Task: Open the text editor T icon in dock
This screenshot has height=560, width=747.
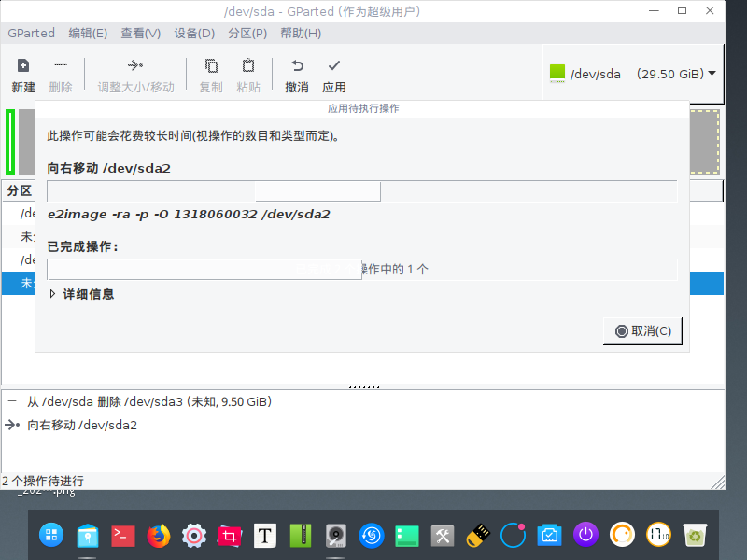Action: [x=265, y=536]
